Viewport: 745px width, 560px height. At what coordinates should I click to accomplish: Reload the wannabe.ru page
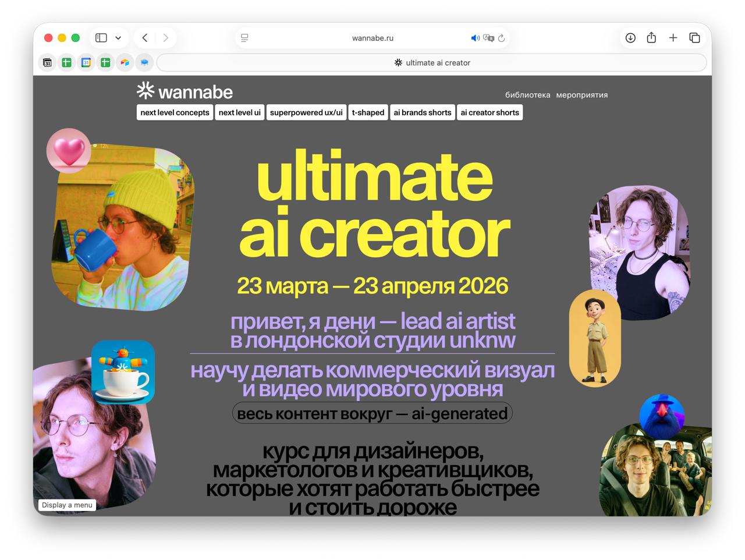tap(501, 38)
